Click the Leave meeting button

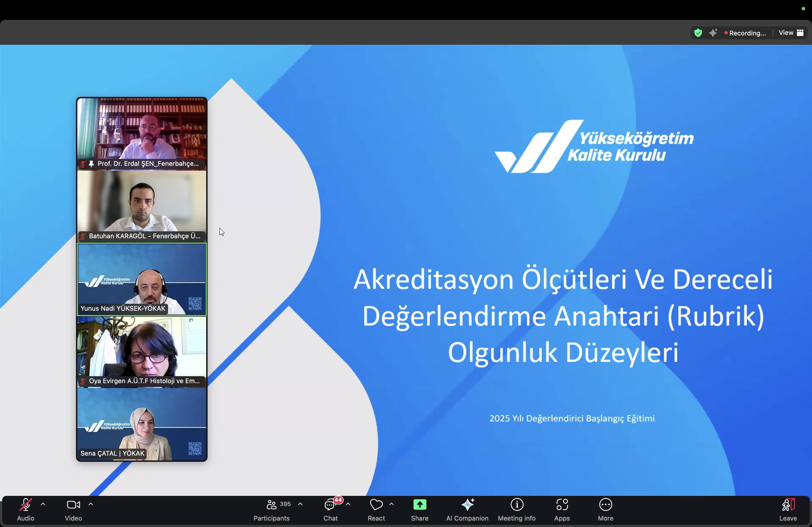[788, 510]
